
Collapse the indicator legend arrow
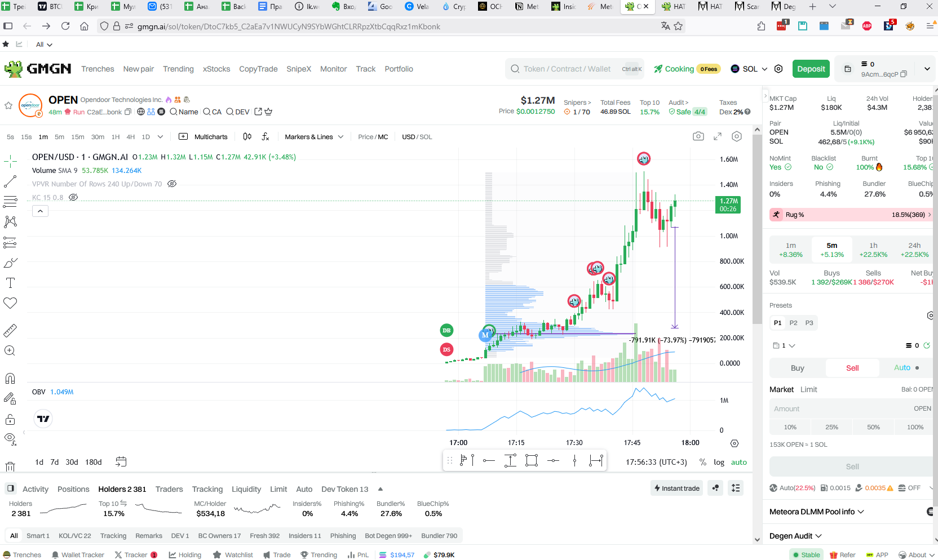(40, 211)
